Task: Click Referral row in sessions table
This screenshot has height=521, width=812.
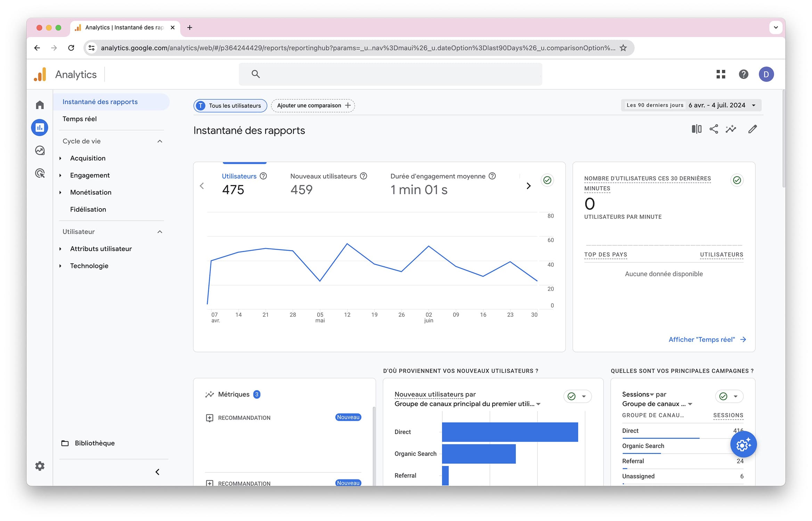Action: pyautogui.click(x=682, y=461)
